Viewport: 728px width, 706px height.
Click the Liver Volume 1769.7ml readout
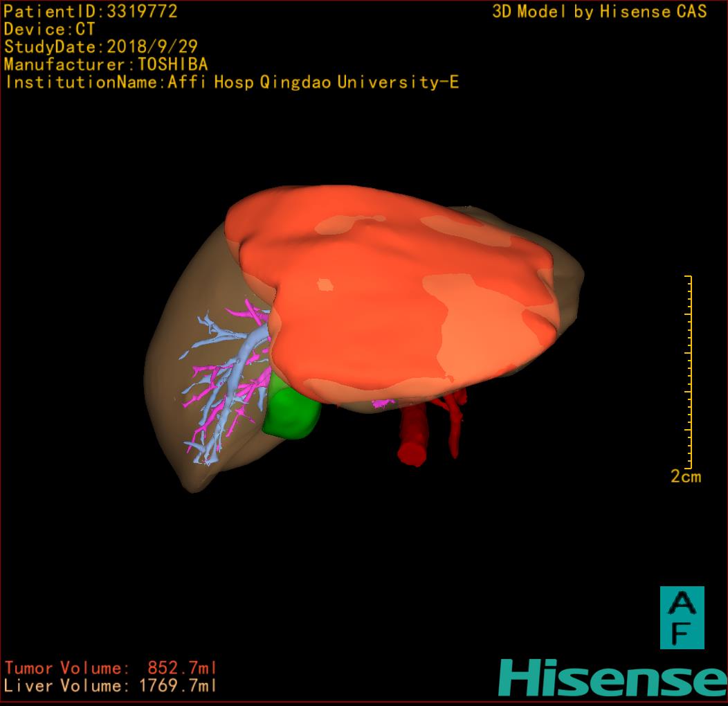click(111, 686)
